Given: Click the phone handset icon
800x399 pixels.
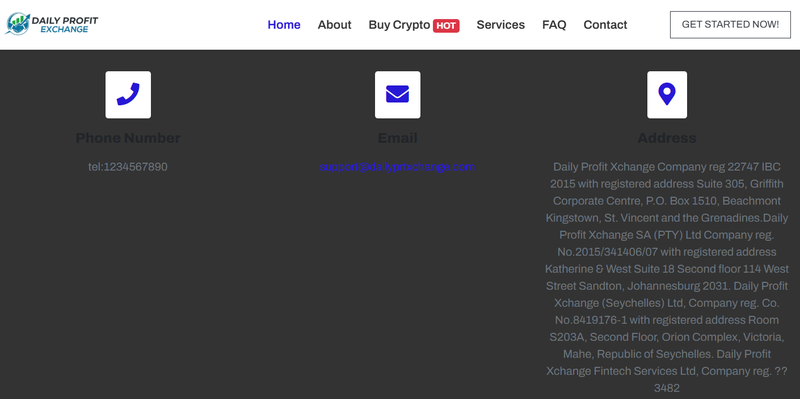Looking at the screenshot, I should pos(128,94).
